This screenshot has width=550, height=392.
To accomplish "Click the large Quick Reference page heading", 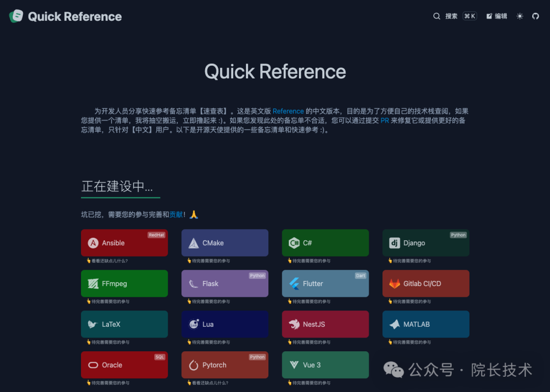I will [275, 72].
